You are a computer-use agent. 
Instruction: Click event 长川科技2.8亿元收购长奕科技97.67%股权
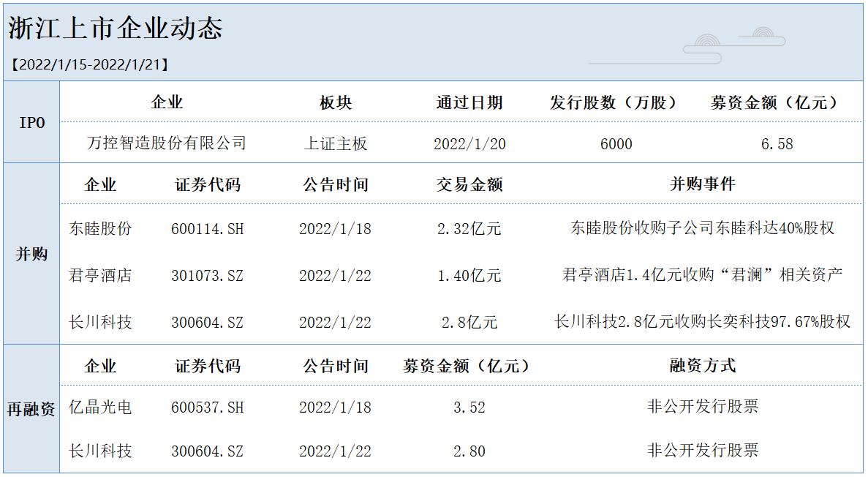click(703, 321)
